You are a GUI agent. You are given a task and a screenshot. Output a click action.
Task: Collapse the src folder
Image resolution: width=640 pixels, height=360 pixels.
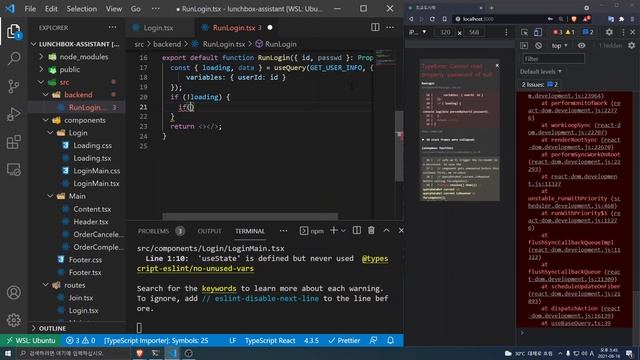(x=41, y=82)
